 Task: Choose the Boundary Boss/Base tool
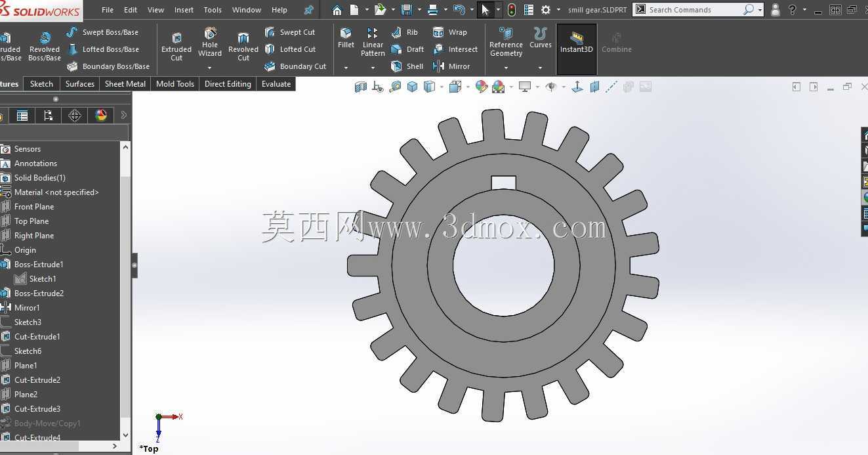click(x=108, y=66)
